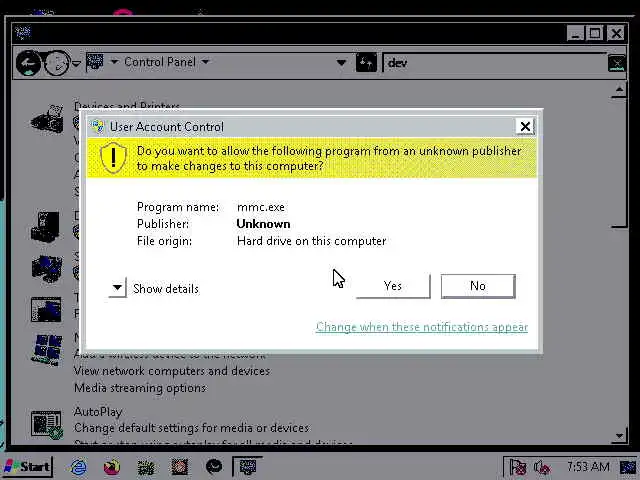Click the refresh button by address bar

click(x=366, y=62)
